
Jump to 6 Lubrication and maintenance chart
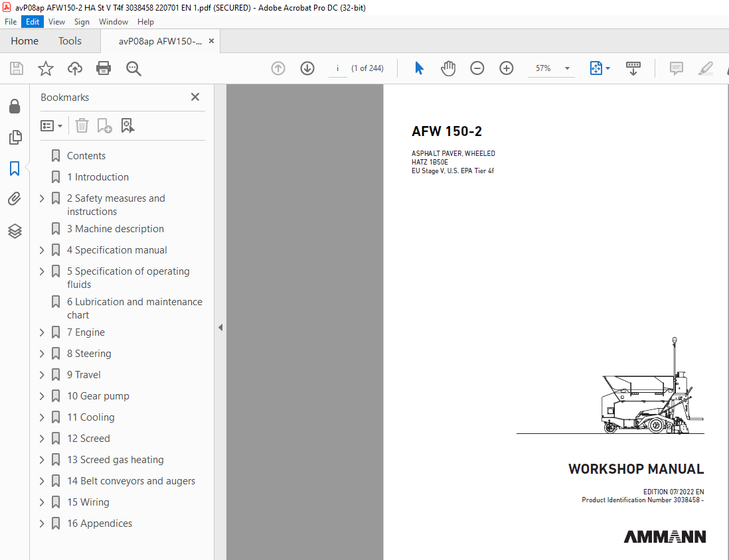click(134, 308)
